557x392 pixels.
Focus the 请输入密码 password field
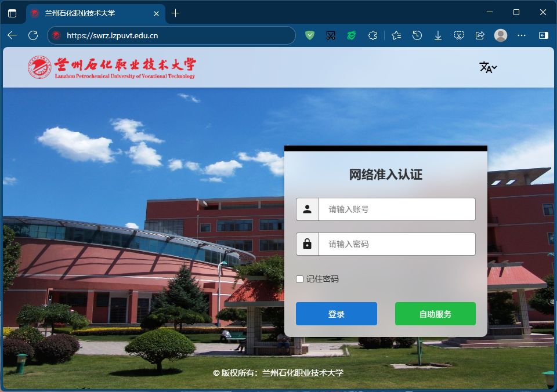click(x=397, y=244)
